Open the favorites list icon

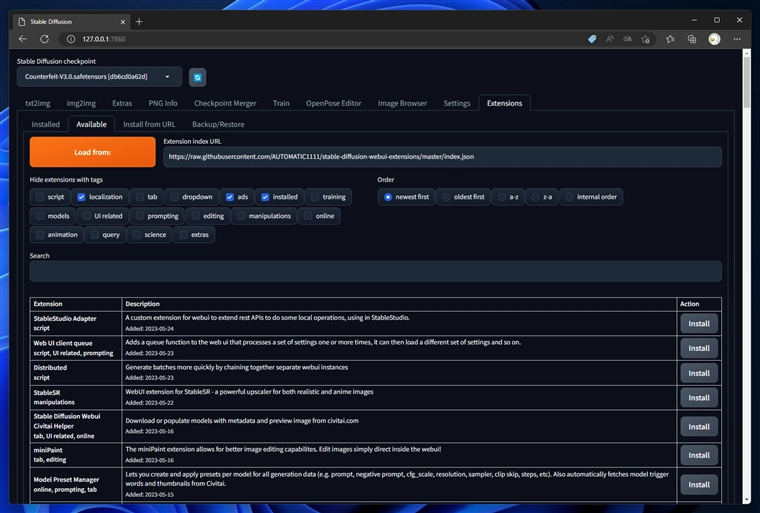pyautogui.click(x=670, y=39)
